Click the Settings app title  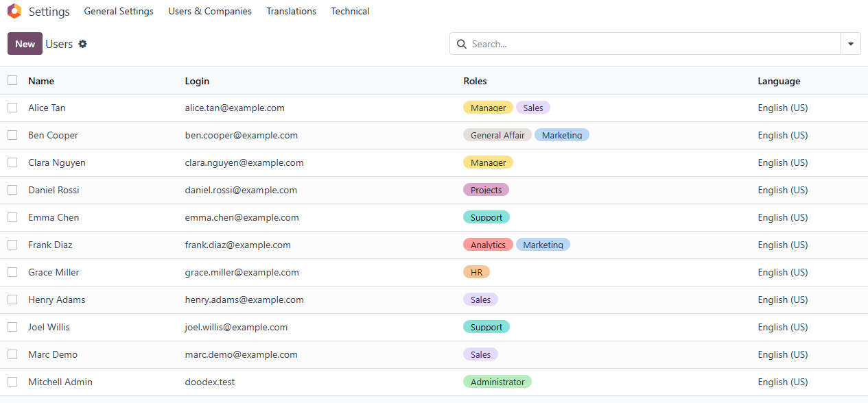[49, 12]
